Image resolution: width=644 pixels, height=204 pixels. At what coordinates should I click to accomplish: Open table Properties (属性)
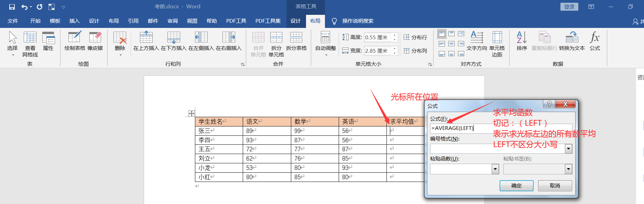[x=48, y=41]
